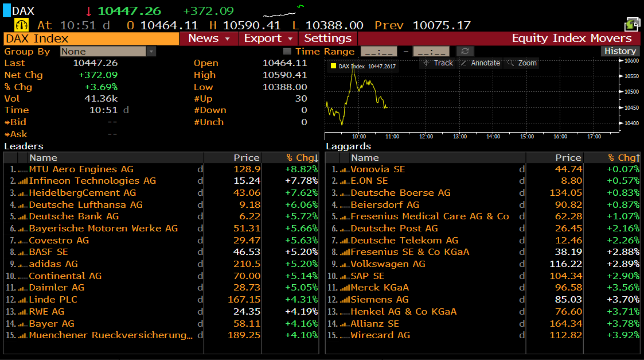
Task: Click the intraday DAX chart line
Action: 356,95
